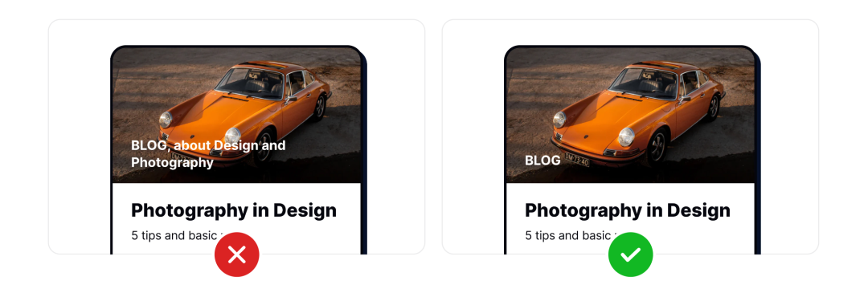
Task: Click the "BLOG, about Design and Photography" overlay label
Action: (x=208, y=154)
